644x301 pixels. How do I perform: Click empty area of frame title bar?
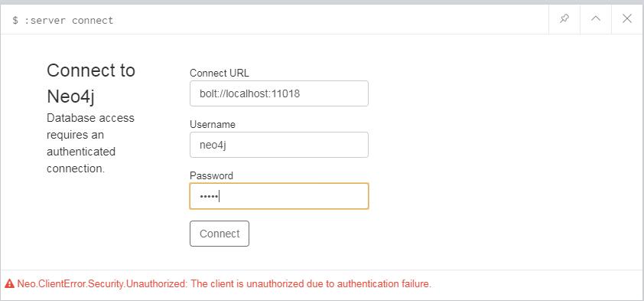click(x=329, y=19)
